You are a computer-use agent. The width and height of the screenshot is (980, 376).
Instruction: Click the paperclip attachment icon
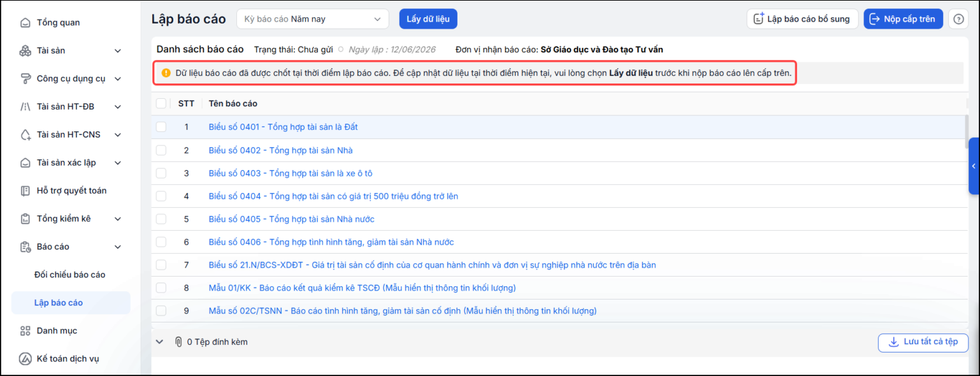pyautogui.click(x=178, y=342)
